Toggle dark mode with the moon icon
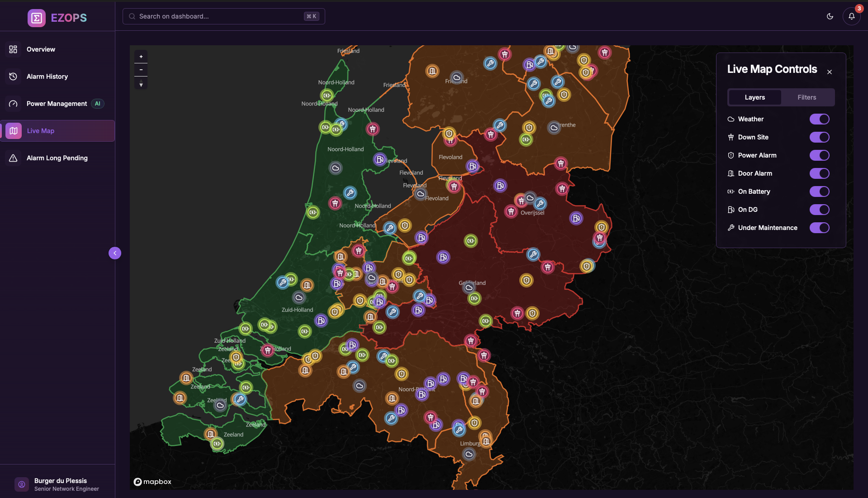The image size is (868, 498). pyautogui.click(x=830, y=16)
